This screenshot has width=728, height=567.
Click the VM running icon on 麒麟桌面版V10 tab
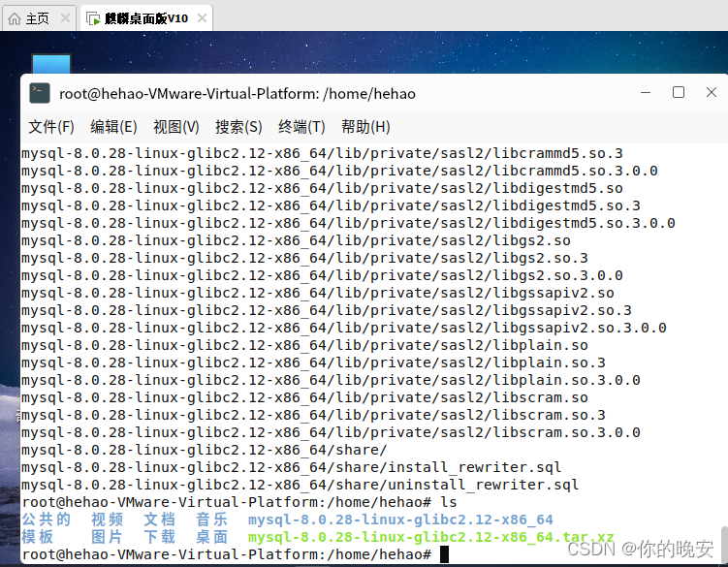coord(93,19)
